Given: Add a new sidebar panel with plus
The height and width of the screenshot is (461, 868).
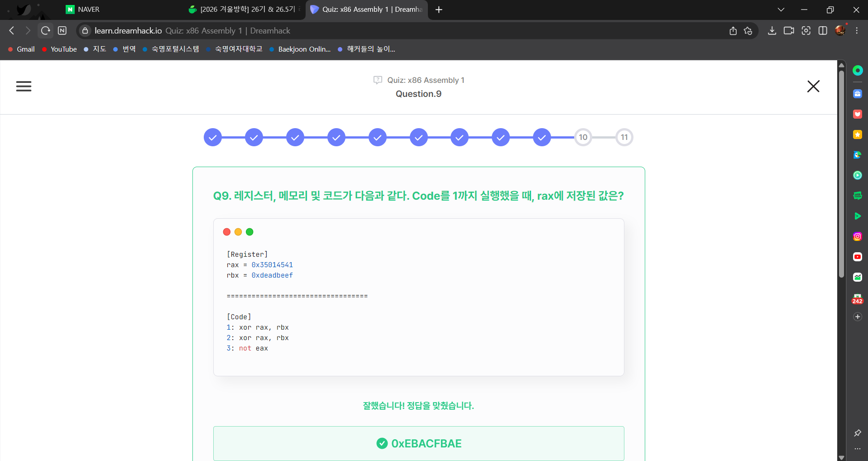Looking at the screenshot, I should coord(857,317).
